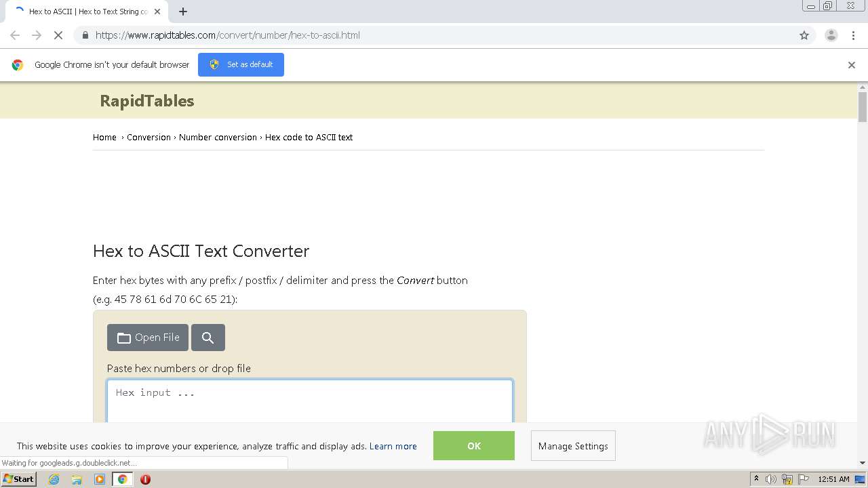Dismiss the default browser notification bar
This screenshot has width=868, height=488.
click(852, 65)
